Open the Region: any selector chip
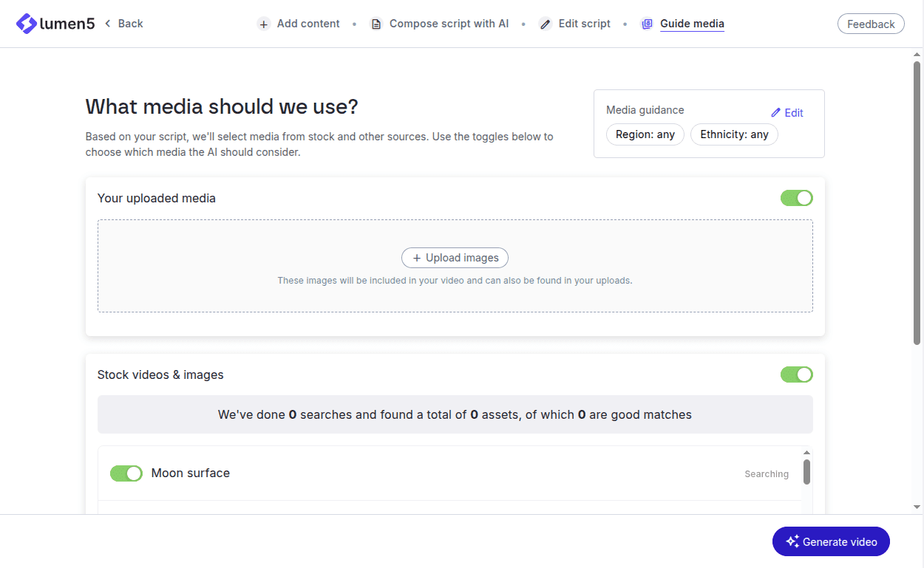 (645, 135)
